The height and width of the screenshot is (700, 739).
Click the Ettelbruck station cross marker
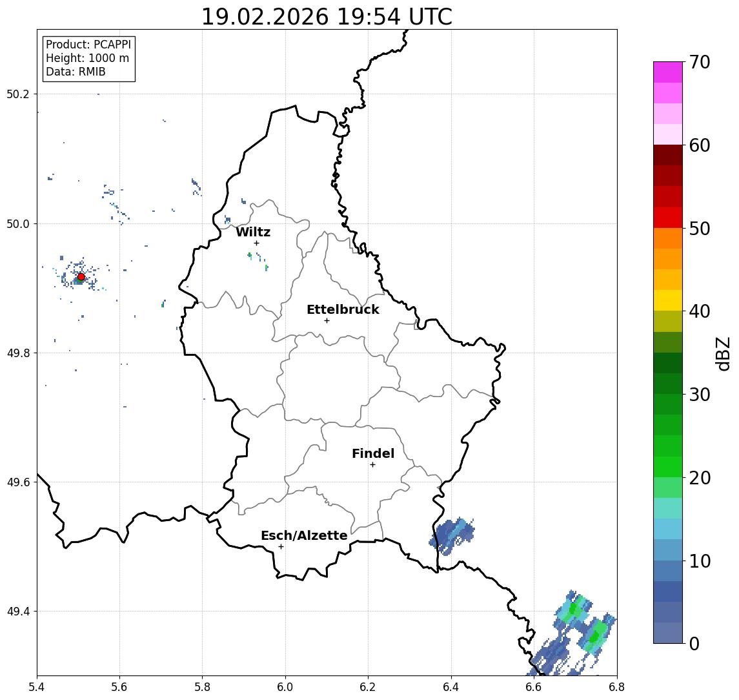tap(327, 321)
